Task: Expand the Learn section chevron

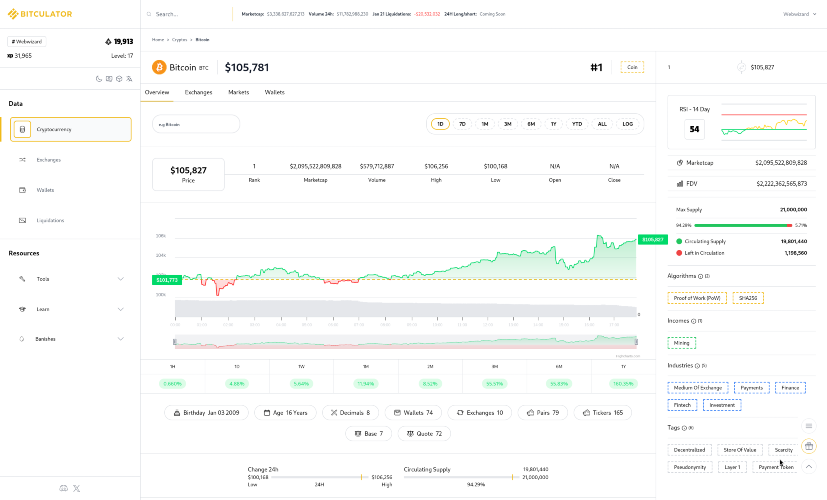Action: [121, 309]
